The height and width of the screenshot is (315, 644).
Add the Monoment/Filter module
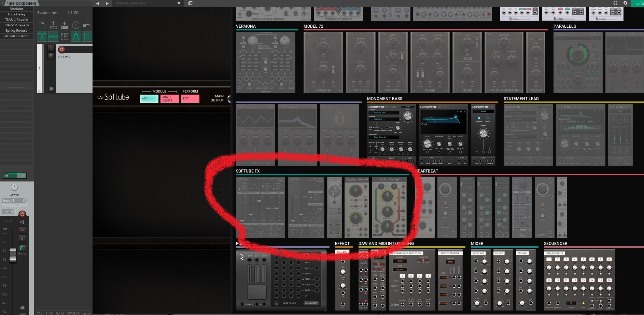click(x=444, y=135)
